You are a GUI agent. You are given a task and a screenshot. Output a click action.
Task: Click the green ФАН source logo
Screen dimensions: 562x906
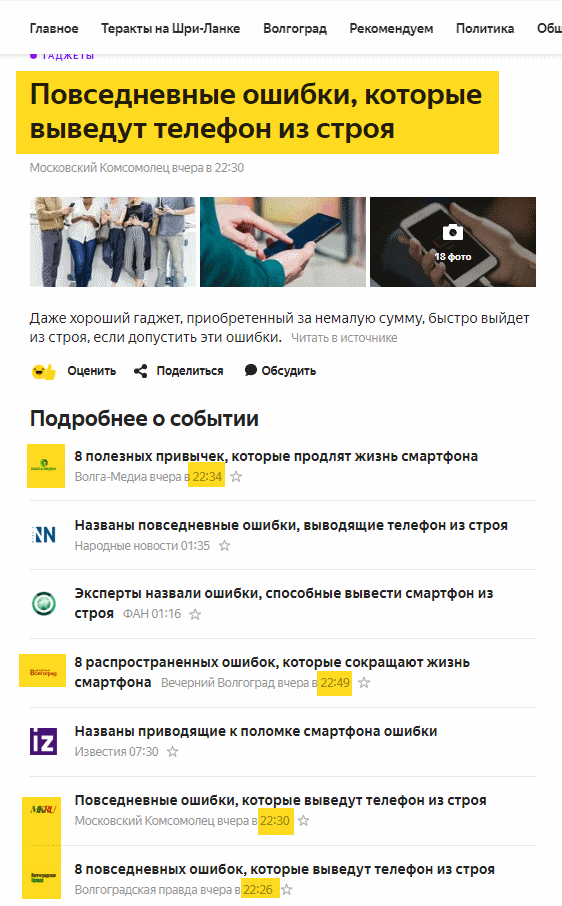(44, 604)
